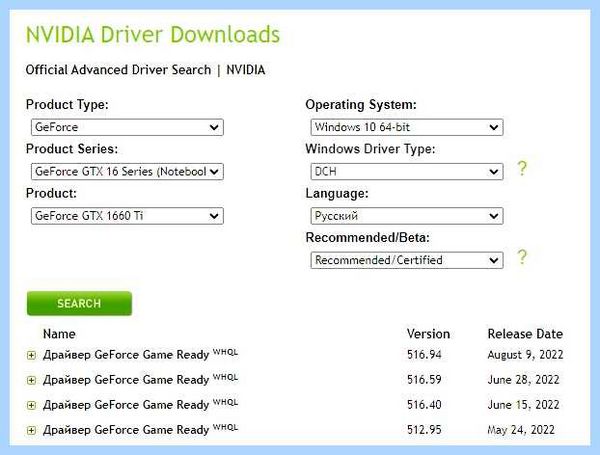This screenshot has height=455, width=600.
Task: Click help question mark beside Windows Driver Type
Action: [522, 168]
